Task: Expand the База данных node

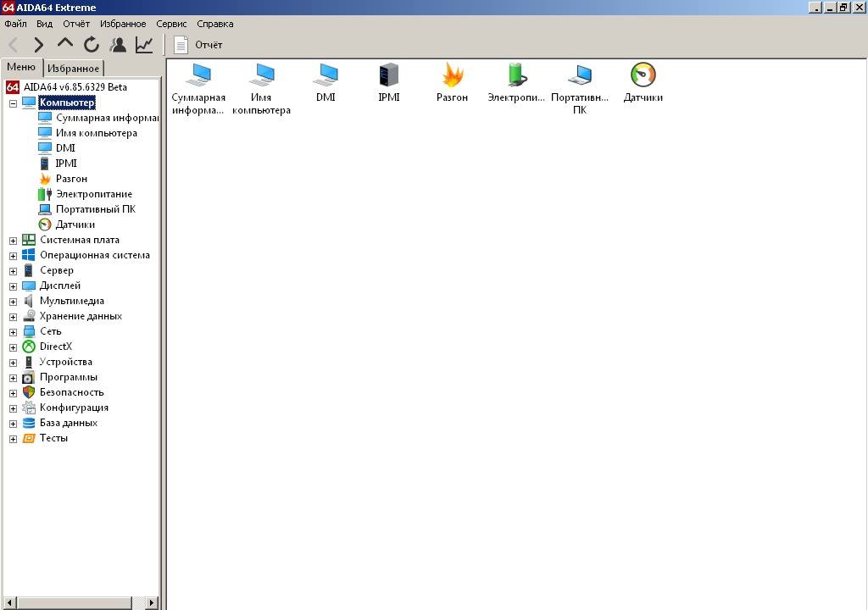Action: click(14, 424)
